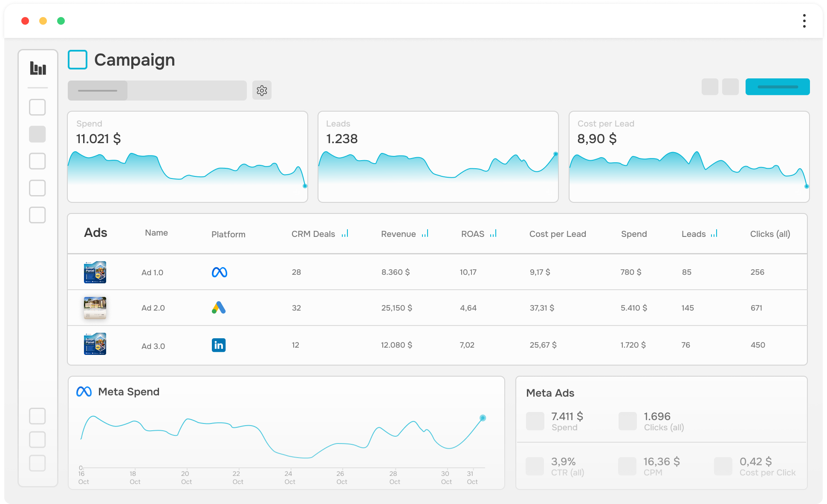This screenshot has height=504, width=827.
Task: Click ROAS value 10,17
Action: (468, 272)
